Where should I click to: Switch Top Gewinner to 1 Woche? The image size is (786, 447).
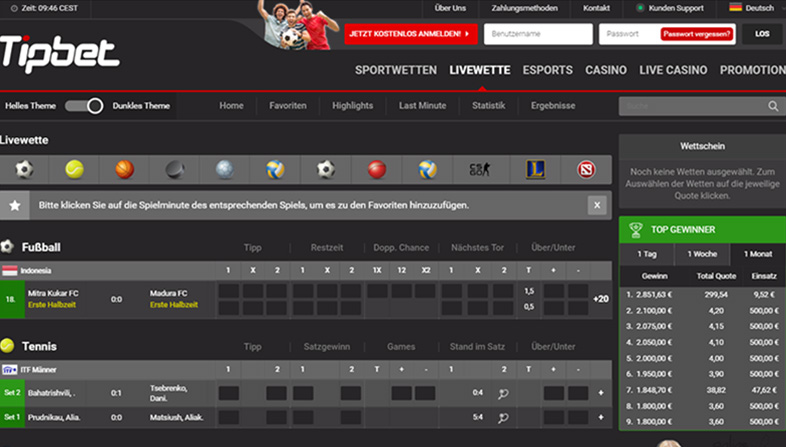pyautogui.click(x=702, y=254)
